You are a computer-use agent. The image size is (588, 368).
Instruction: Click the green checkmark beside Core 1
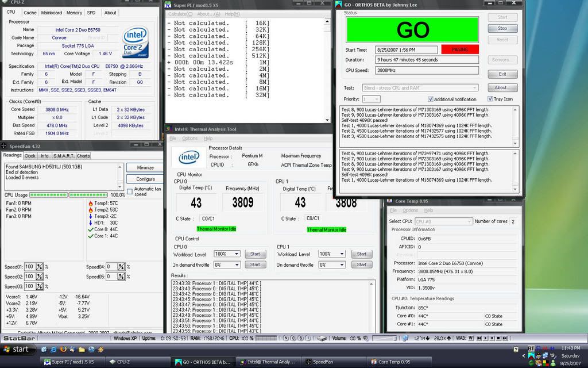coord(90,236)
